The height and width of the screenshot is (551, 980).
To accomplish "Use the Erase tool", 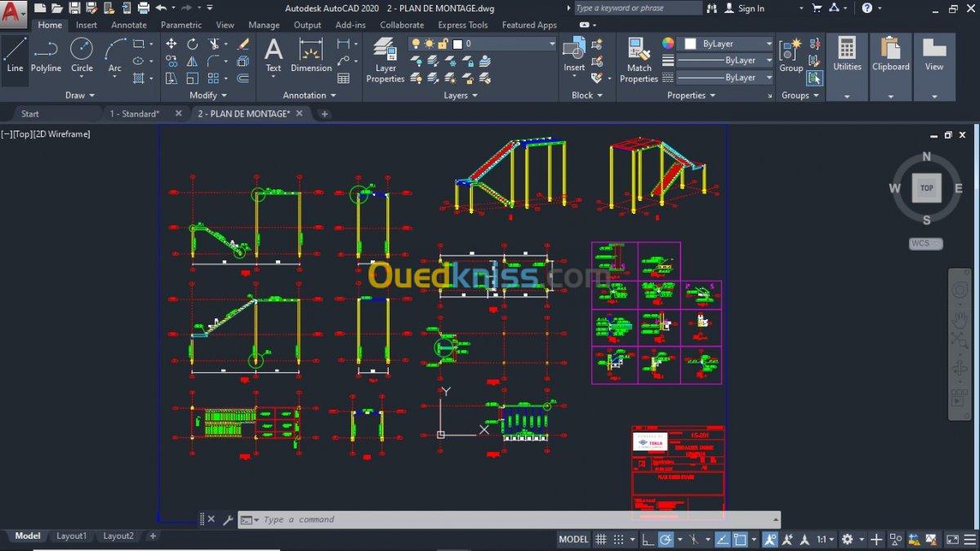I will [243, 44].
